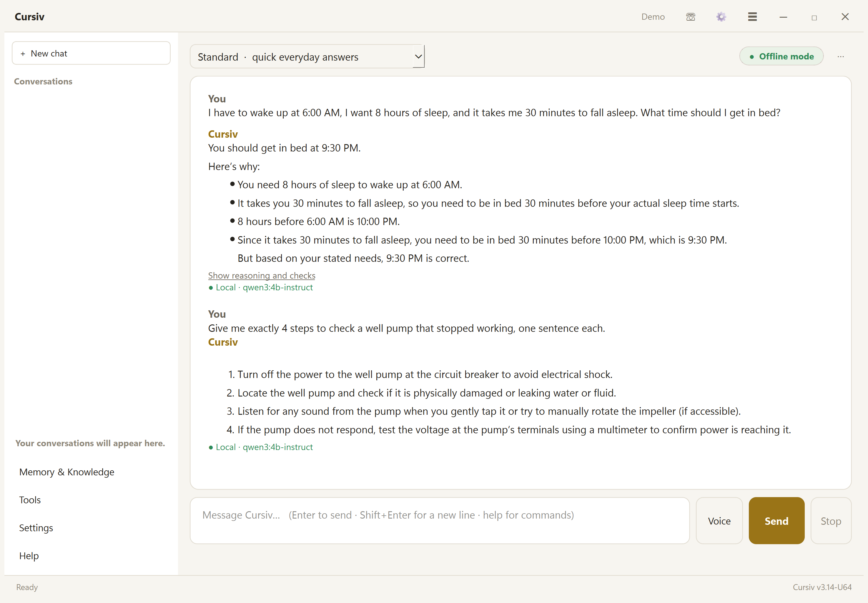This screenshot has width=868, height=603.
Task: Focus the Message Cursiv input field
Action: (440, 521)
